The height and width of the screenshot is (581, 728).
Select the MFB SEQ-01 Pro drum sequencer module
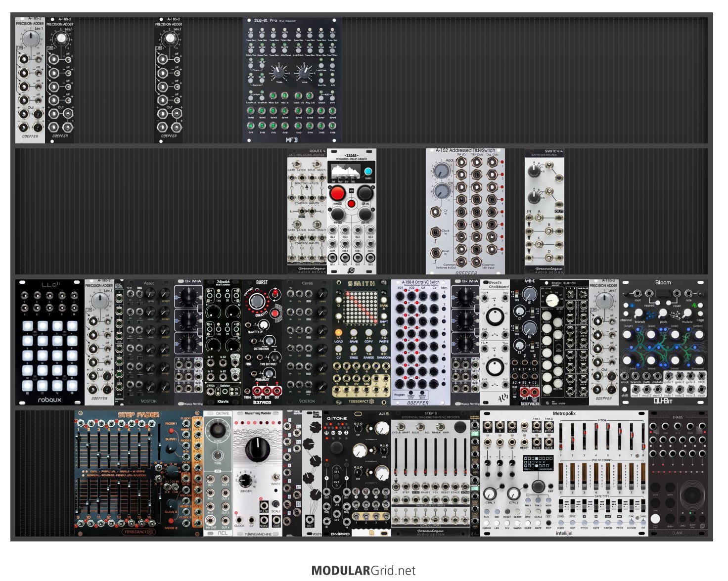[x=292, y=81]
